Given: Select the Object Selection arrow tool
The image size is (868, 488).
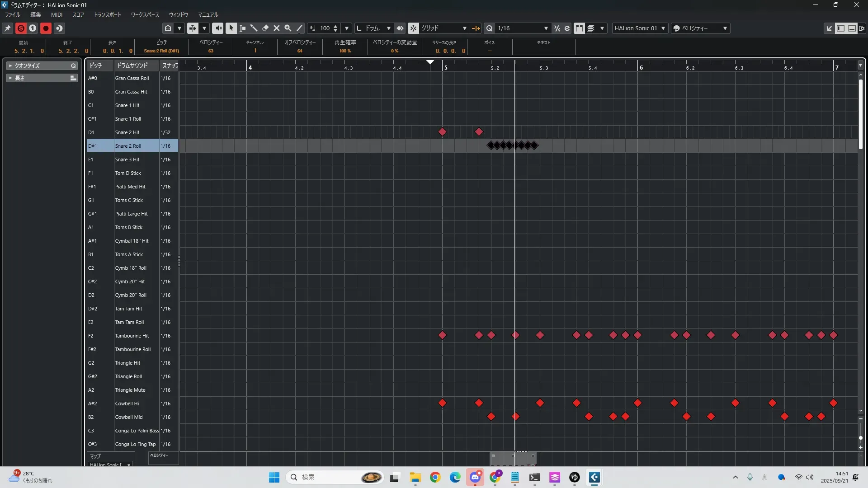Looking at the screenshot, I should (231, 28).
